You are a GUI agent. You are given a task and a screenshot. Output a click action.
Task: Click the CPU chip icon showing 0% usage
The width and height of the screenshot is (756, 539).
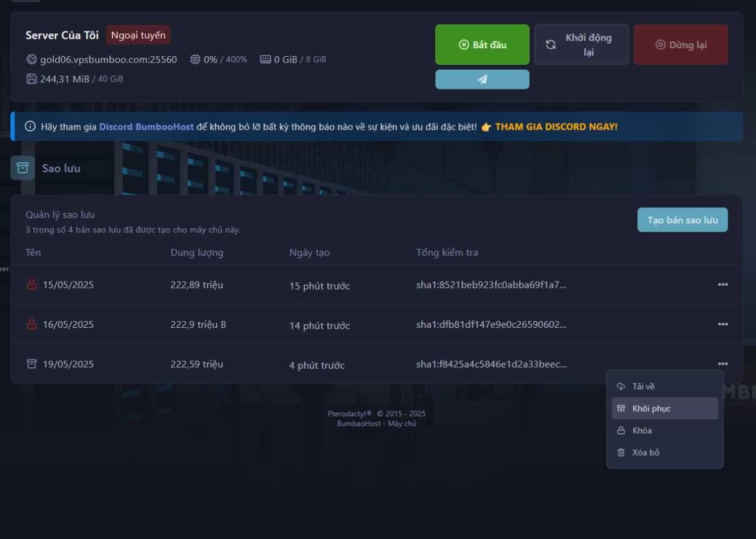click(x=196, y=59)
